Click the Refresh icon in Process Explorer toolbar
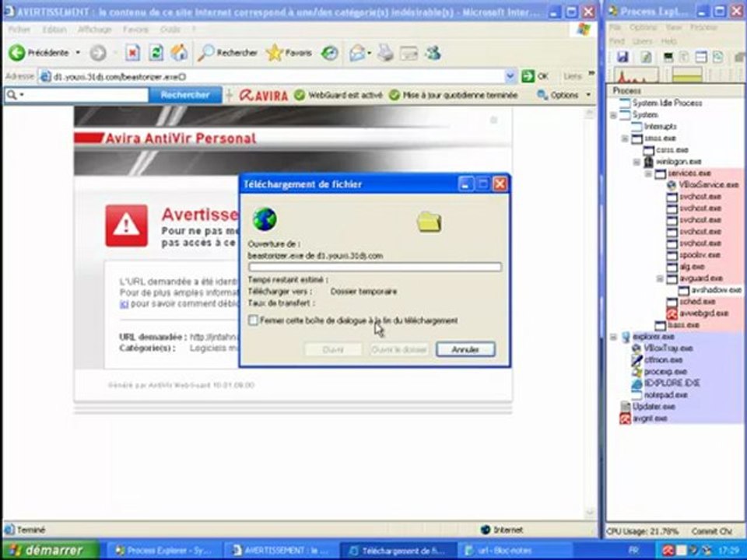This screenshot has height=560, width=747. 646,58
